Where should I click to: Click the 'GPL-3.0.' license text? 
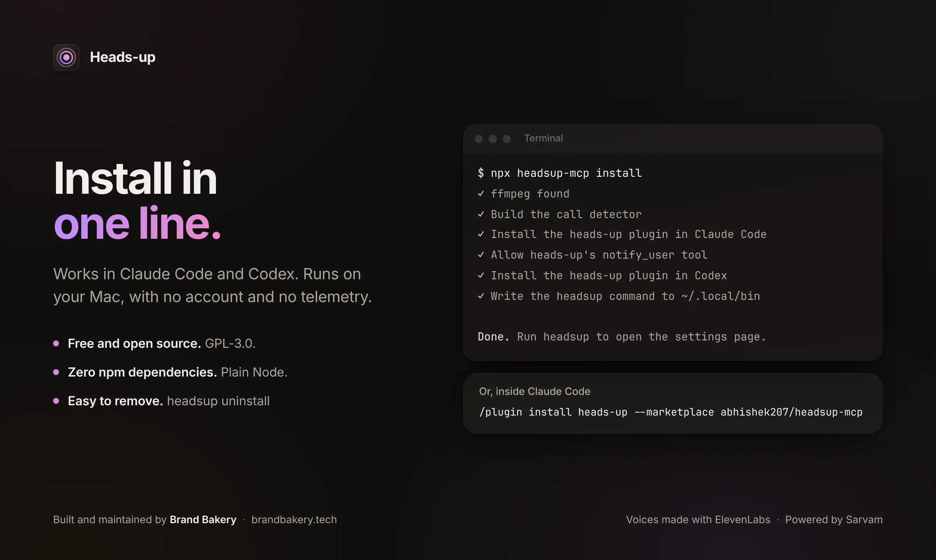(230, 343)
